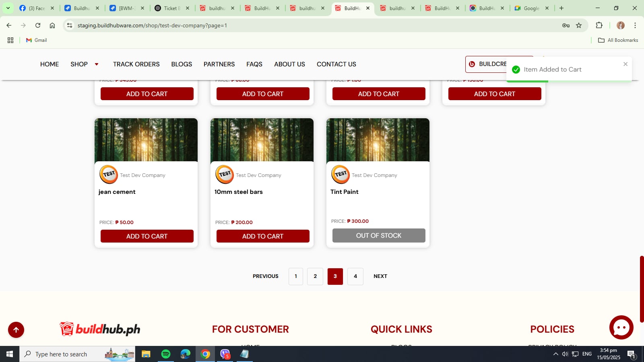Click the Tint Paint product thumbnail

click(378, 140)
